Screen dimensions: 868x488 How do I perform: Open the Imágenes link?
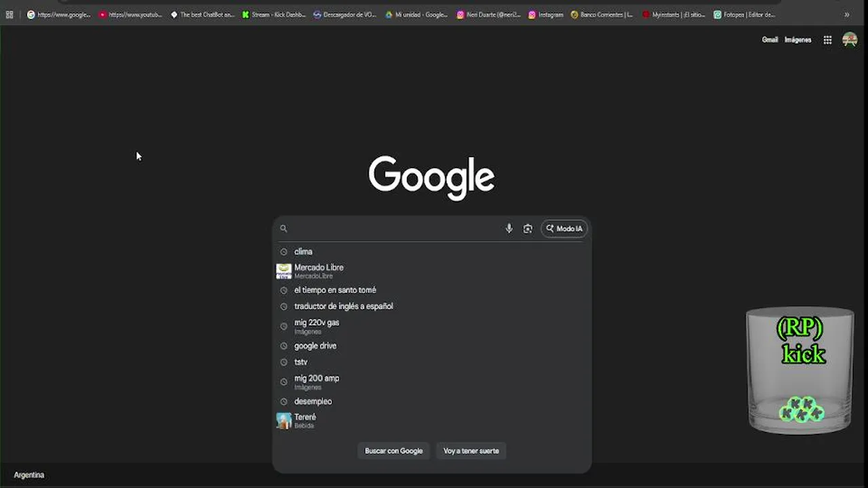click(x=797, y=40)
